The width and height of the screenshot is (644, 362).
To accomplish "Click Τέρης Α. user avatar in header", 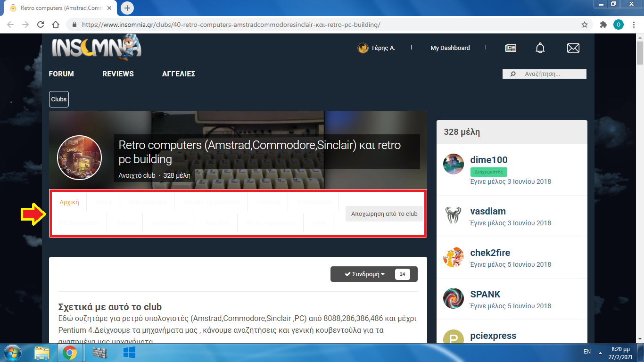I will 363,48.
